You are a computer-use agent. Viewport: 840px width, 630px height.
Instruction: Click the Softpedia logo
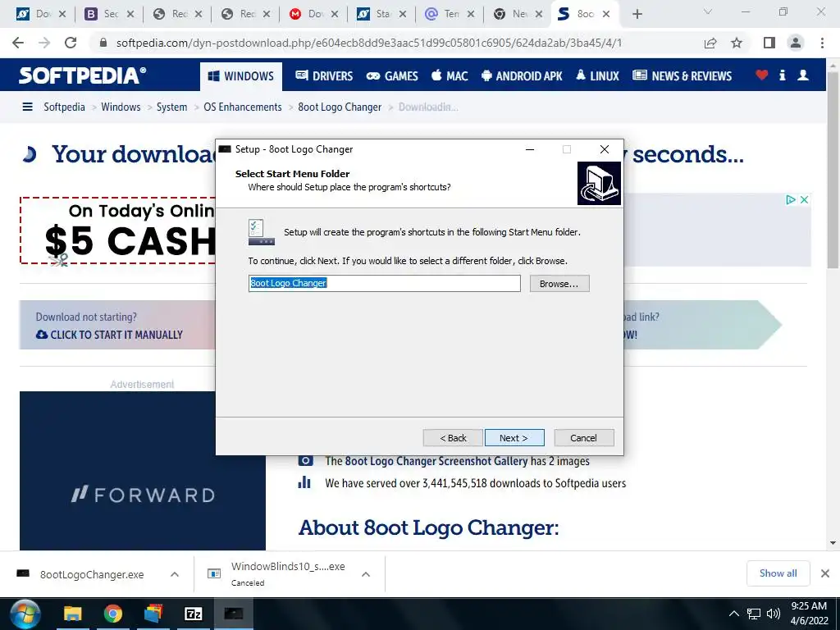tap(83, 75)
